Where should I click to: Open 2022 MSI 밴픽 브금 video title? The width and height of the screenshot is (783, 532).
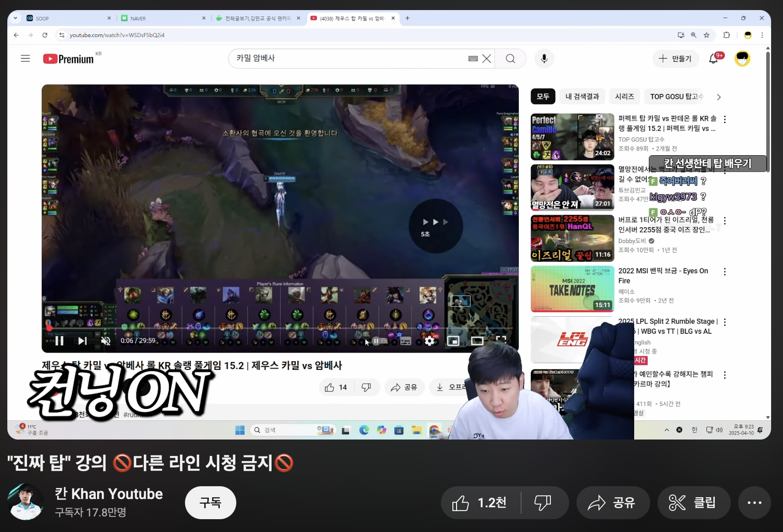tap(663, 276)
